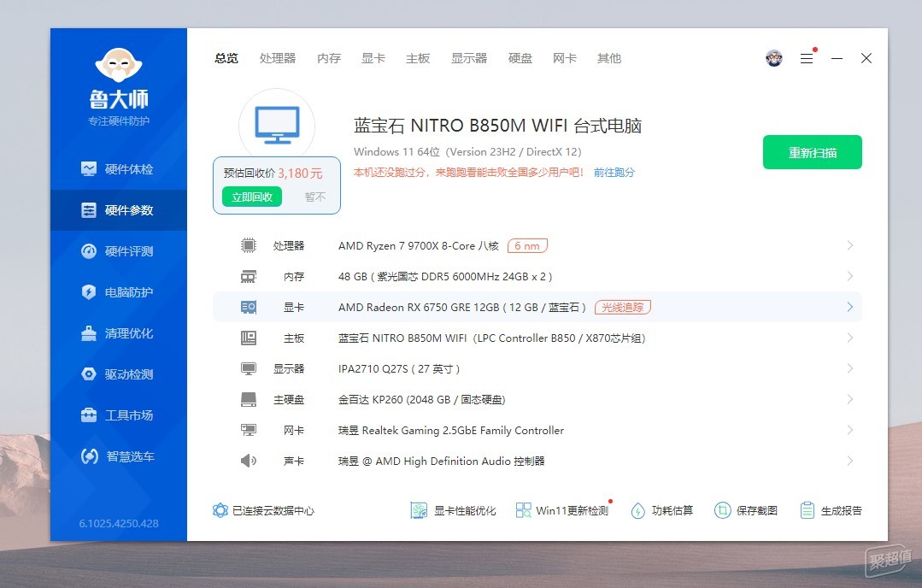Click the 保存截图 screenshot icon
922x588 pixels.
(723, 510)
